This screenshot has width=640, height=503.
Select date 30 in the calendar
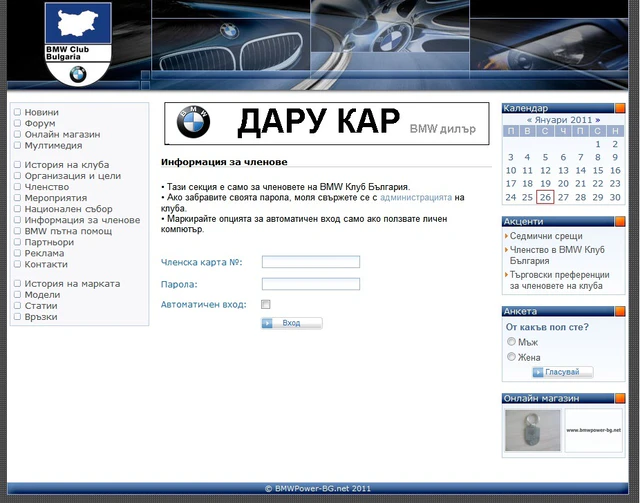[x=615, y=197]
